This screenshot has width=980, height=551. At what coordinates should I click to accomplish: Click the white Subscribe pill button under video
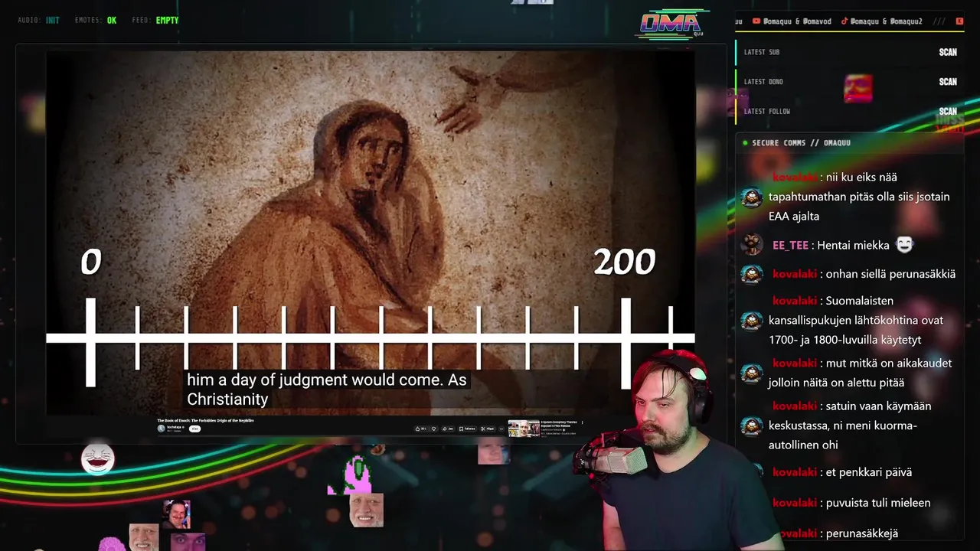point(194,429)
